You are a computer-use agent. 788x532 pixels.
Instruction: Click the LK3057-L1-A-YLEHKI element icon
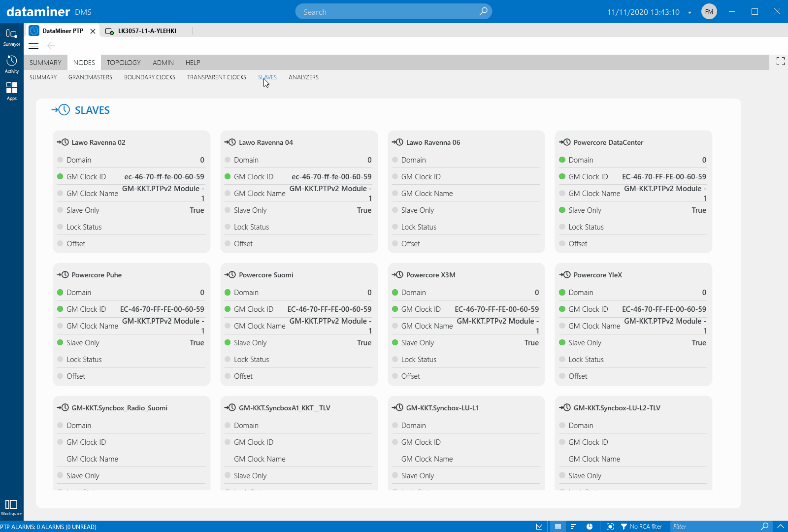click(x=109, y=31)
